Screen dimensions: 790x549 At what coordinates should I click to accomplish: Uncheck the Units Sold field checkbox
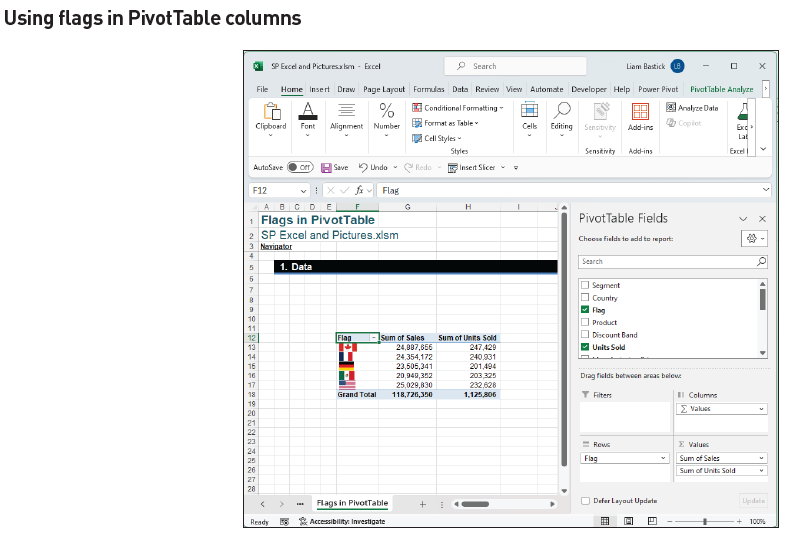click(x=585, y=347)
